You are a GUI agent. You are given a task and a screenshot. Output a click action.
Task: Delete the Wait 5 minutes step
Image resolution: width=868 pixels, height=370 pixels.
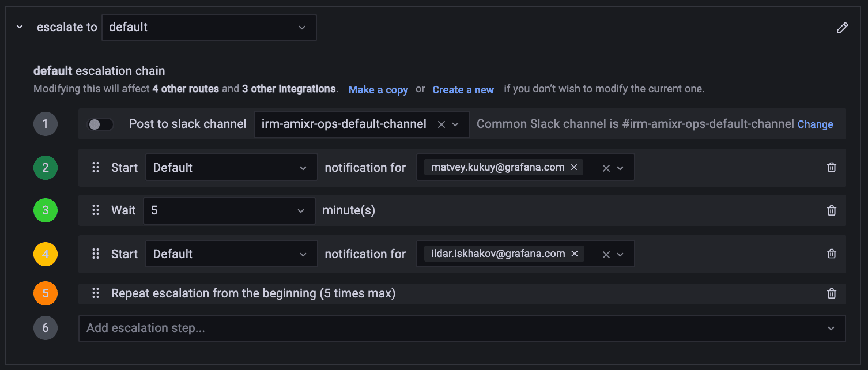click(x=832, y=210)
